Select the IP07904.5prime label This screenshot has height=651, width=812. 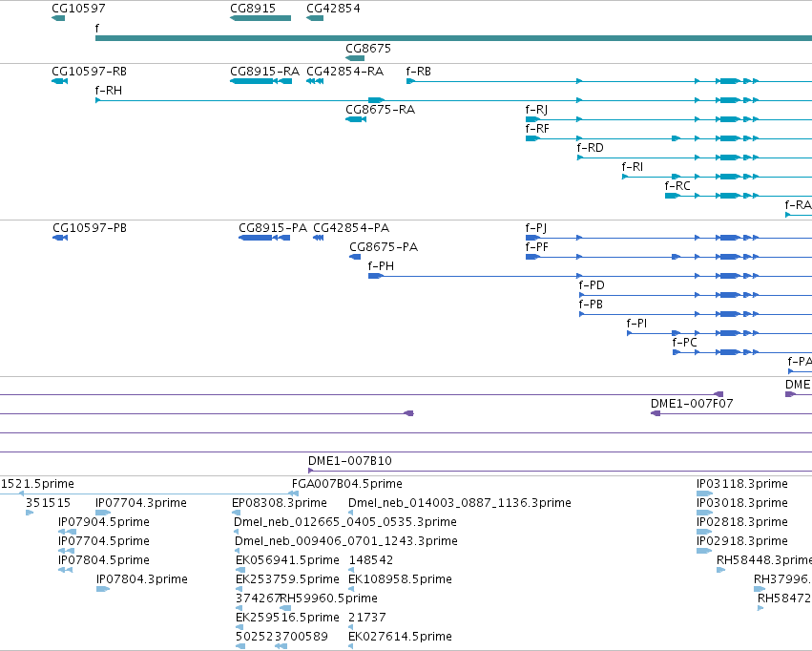[x=104, y=522]
